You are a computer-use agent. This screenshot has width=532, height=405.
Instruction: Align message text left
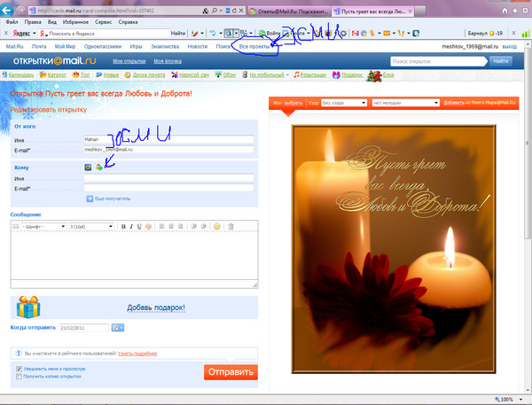[x=161, y=226]
